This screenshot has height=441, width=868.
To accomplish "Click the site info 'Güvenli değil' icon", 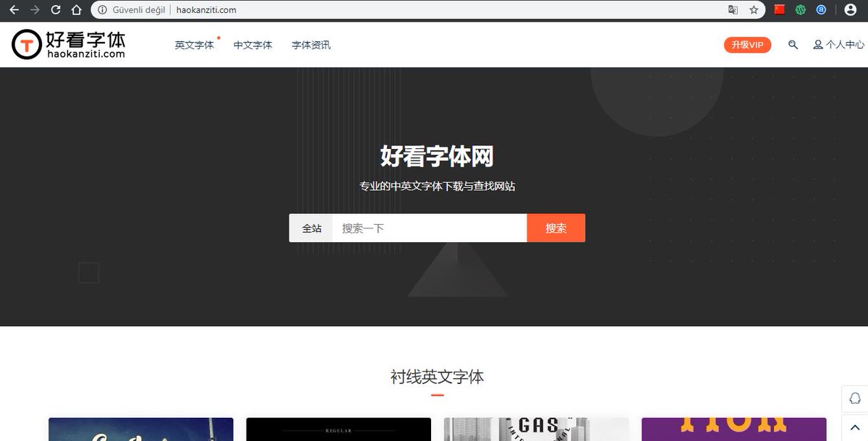I will coord(102,10).
